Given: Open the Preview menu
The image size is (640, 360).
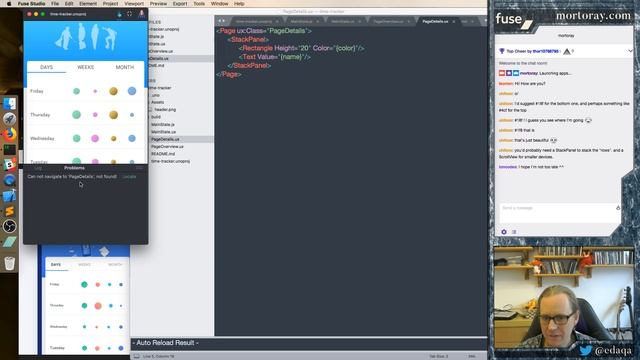Looking at the screenshot, I should 158,4.
